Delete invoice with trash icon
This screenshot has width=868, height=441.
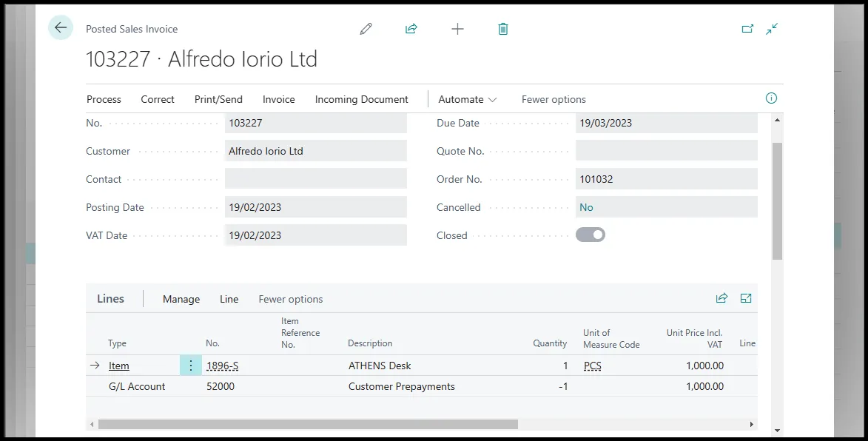[x=502, y=29]
